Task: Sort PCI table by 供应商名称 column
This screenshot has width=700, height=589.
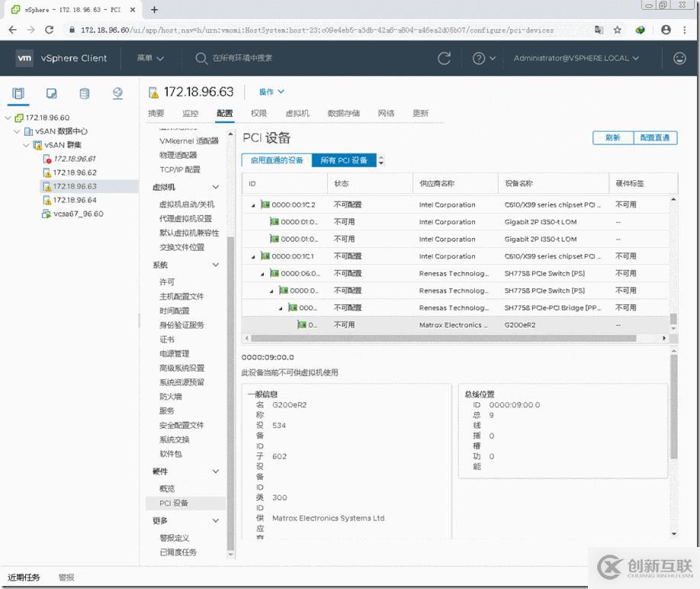Action: (437, 184)
